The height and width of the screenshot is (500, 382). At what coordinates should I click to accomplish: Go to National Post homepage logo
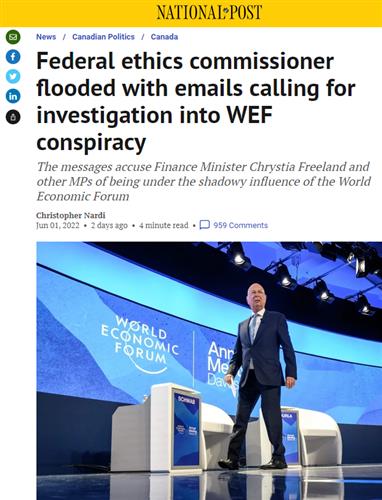(x=209, y=13)
